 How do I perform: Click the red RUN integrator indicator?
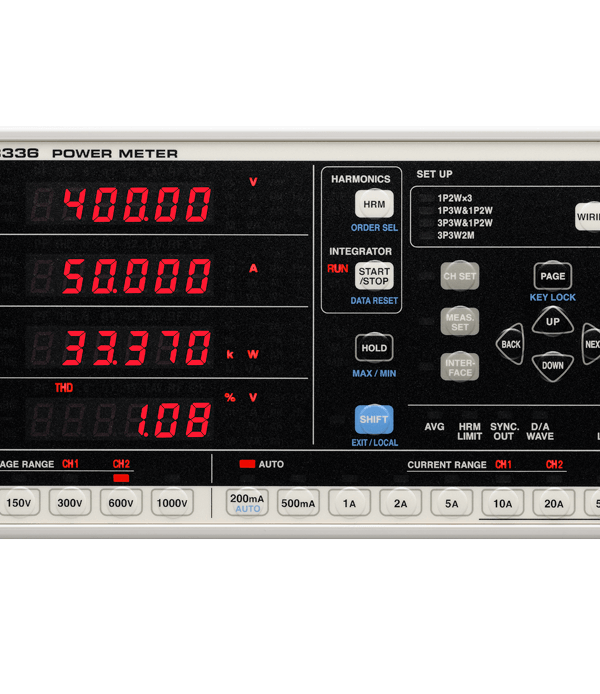(x=338, y=269)
